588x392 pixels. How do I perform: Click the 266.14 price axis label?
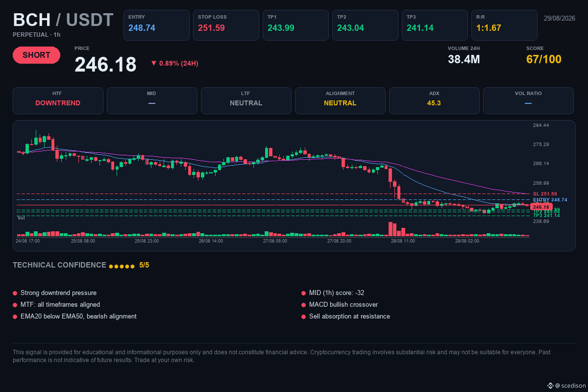(541, 163)
